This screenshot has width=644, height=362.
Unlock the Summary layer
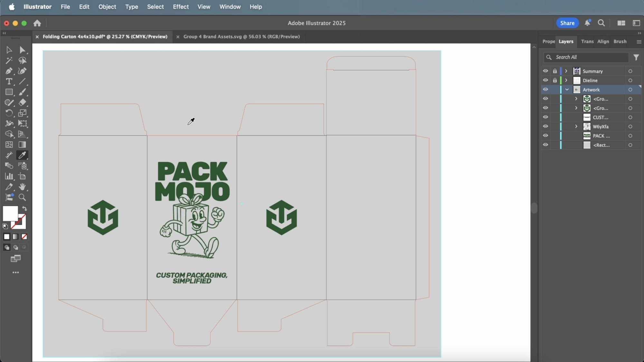[555, 71]
